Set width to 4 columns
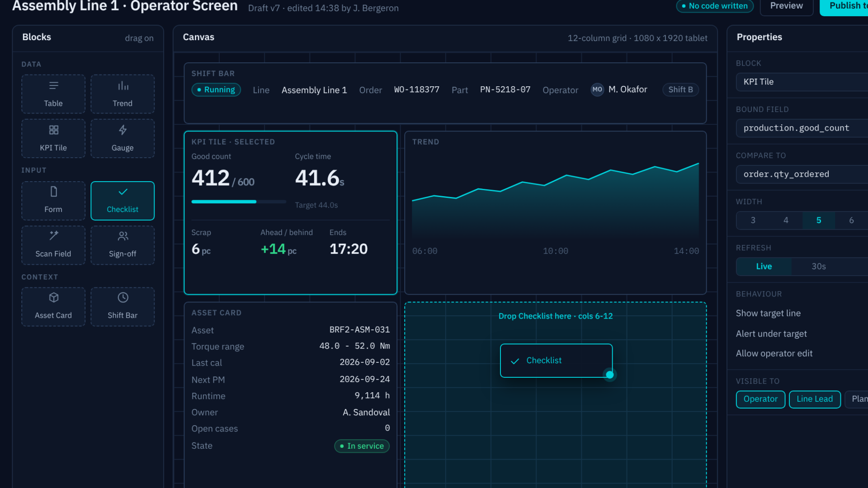 click(x=786, y=221)
